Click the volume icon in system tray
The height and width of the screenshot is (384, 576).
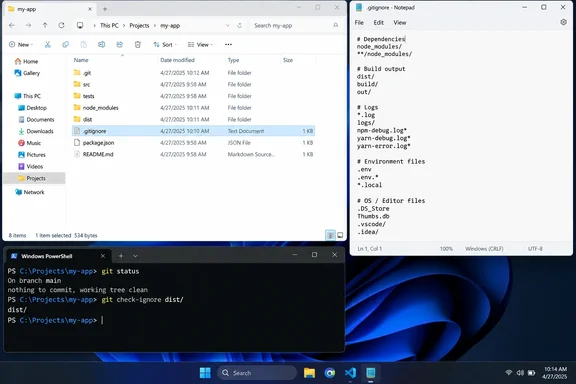coord(520,373)
